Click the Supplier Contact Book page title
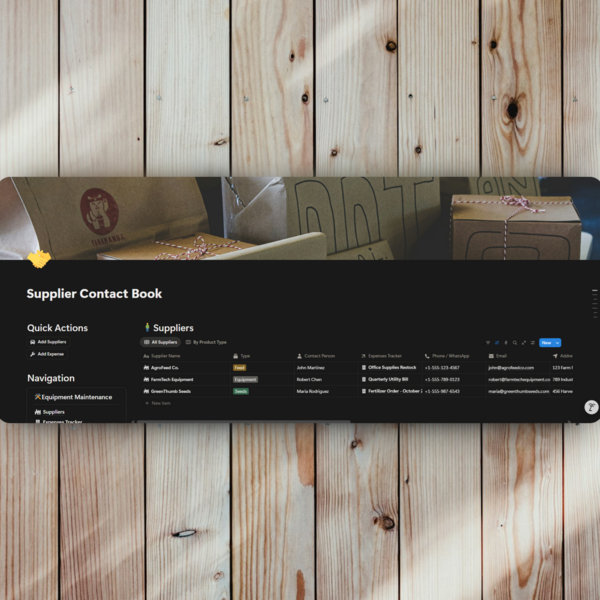The height and width of the screenshot is (600, 600). pyautogui.click(x=94, y=293)
